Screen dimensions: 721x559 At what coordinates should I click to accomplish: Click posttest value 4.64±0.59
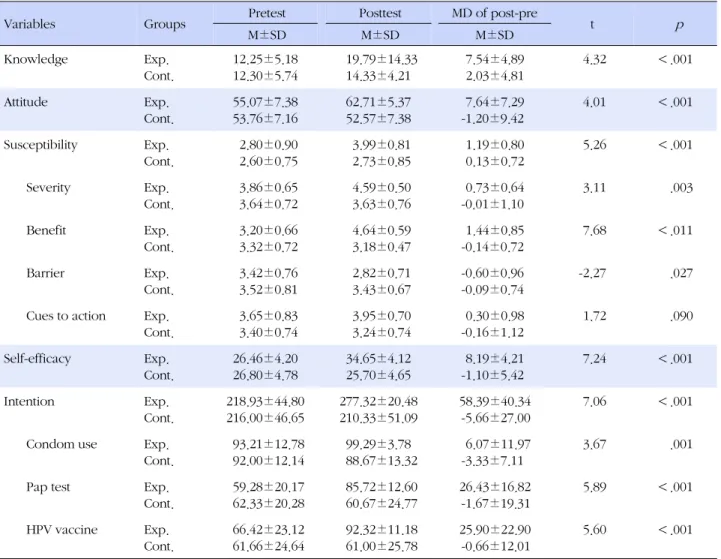[382, 230]
